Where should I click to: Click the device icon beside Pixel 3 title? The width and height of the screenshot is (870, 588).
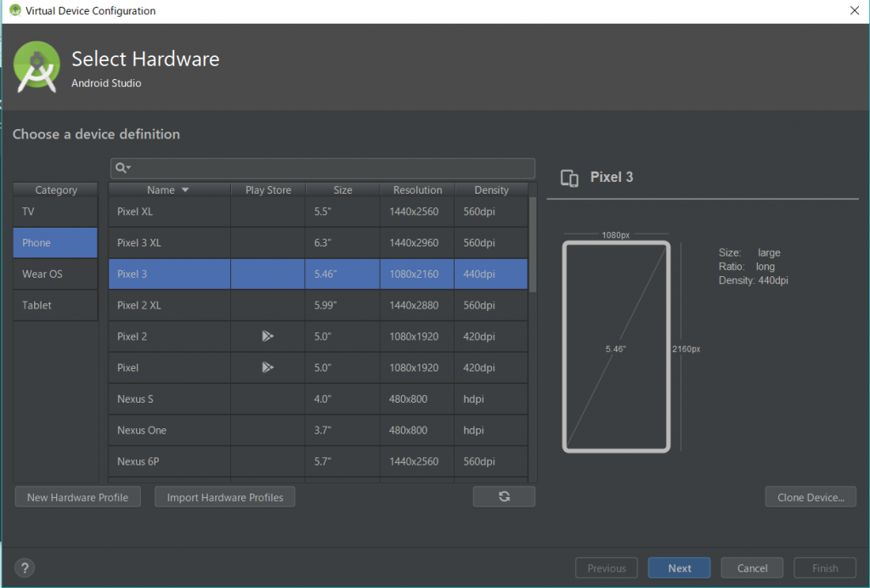coord(569,178)
